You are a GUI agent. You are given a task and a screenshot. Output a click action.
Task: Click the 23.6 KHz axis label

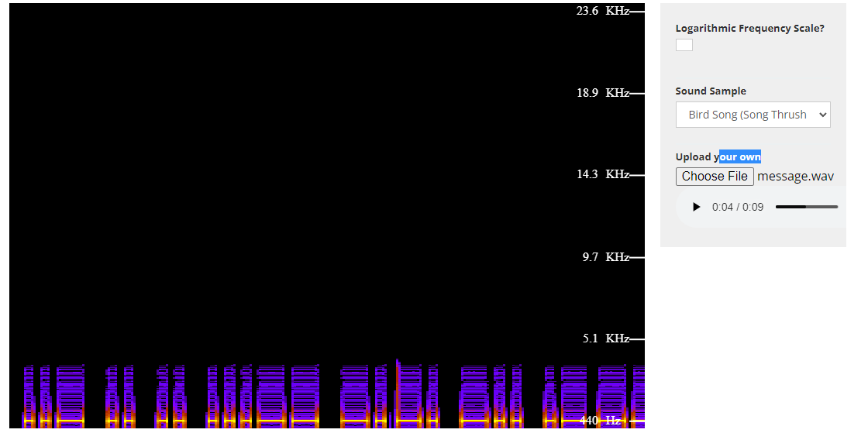pyautogui.click(x=603, y=11)
